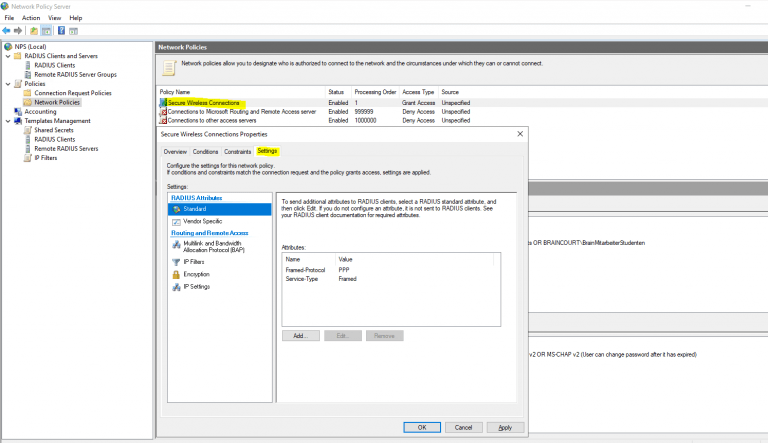The width and height of the screenshot is (768, 443).
Task: Click the Name column header in Attributes list
Action: (x=309, y=259)
